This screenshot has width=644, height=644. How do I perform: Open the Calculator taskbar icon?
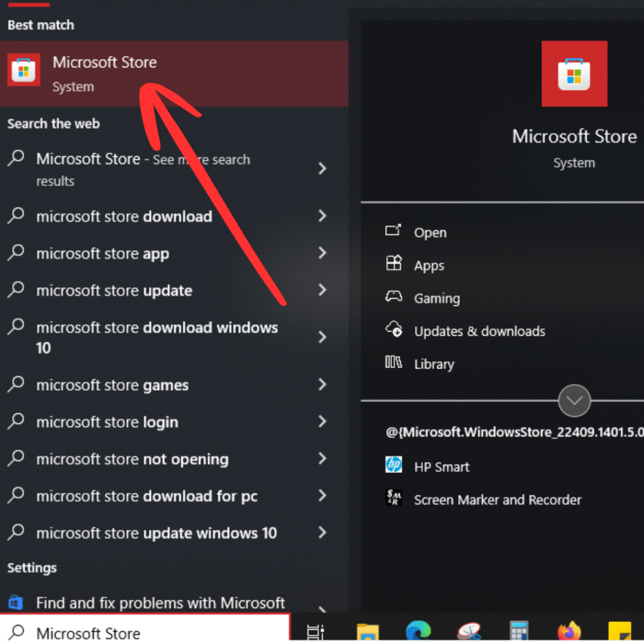[518, 631]
